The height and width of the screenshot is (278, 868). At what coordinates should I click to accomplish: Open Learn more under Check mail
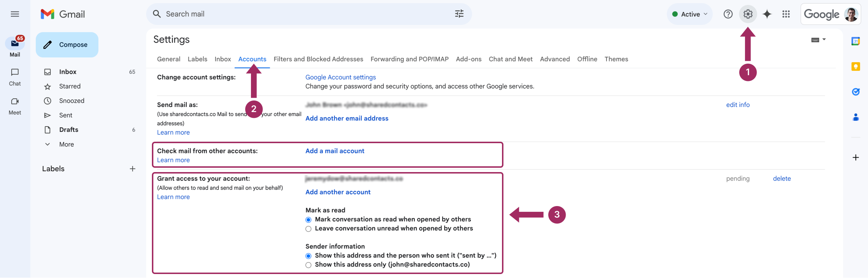coord(173,160)
